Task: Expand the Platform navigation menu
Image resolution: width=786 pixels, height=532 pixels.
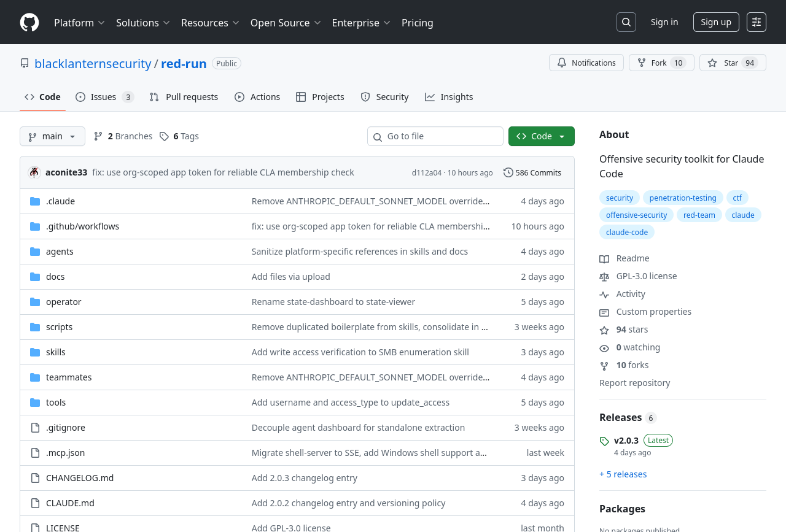Action: pos(79,23)
